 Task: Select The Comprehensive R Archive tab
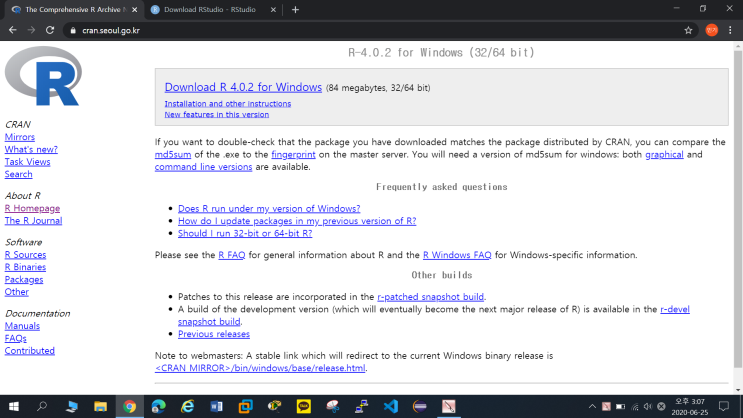(x=74, y=9)
